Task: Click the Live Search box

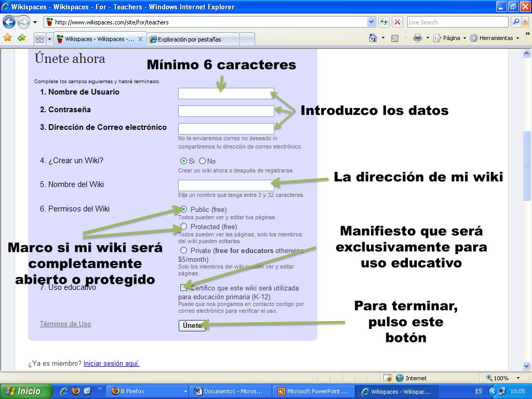Action: tap(457, 22)
